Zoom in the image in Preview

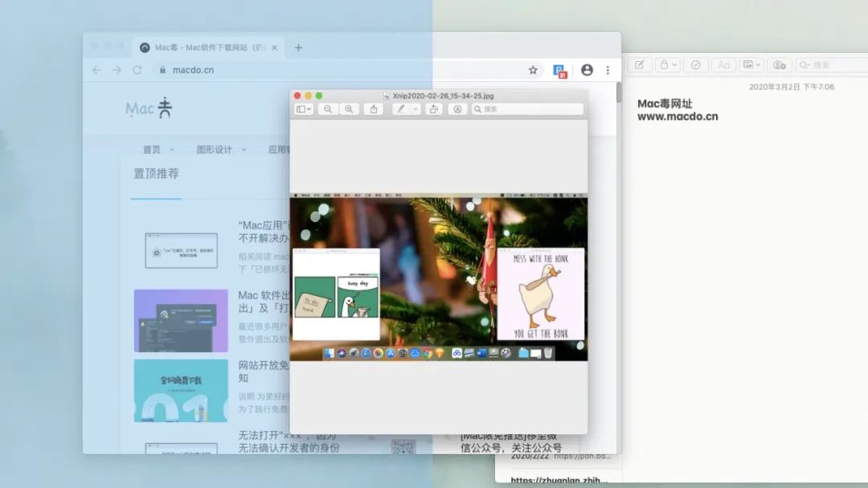pos(349,109)
